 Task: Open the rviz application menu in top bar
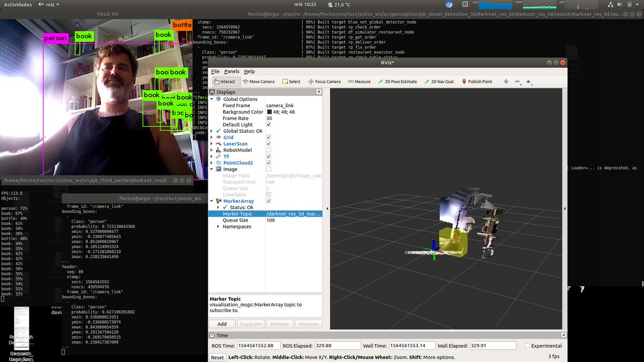[49, 4]
